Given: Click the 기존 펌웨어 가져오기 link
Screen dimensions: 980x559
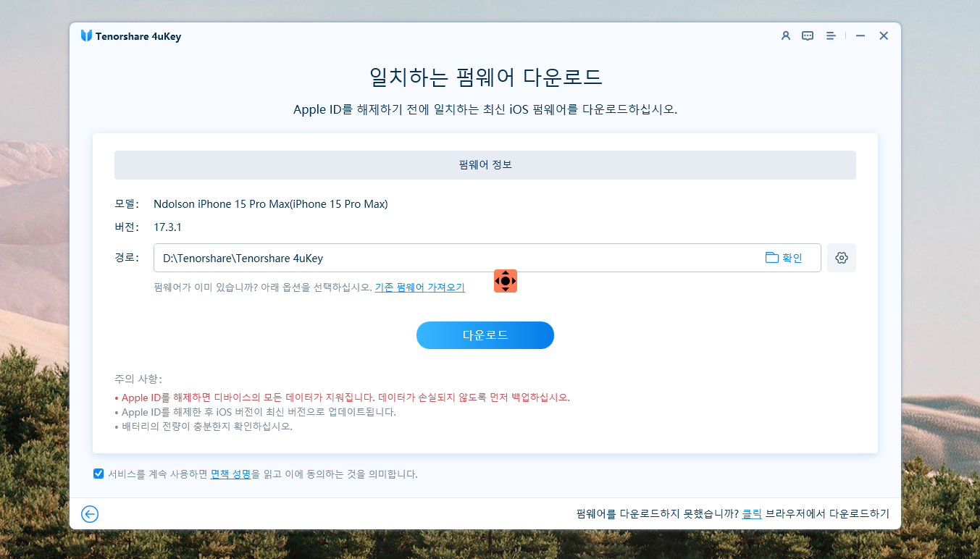Looking at the screenshot, I should (419, 287).
